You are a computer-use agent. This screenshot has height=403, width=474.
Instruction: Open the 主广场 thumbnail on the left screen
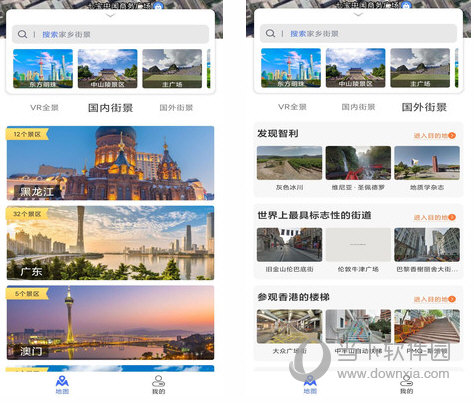pyautogui.click(x=172, y=69)
